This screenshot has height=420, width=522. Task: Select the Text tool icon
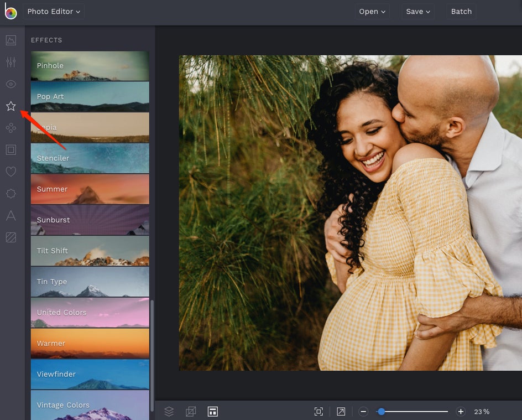11,216
